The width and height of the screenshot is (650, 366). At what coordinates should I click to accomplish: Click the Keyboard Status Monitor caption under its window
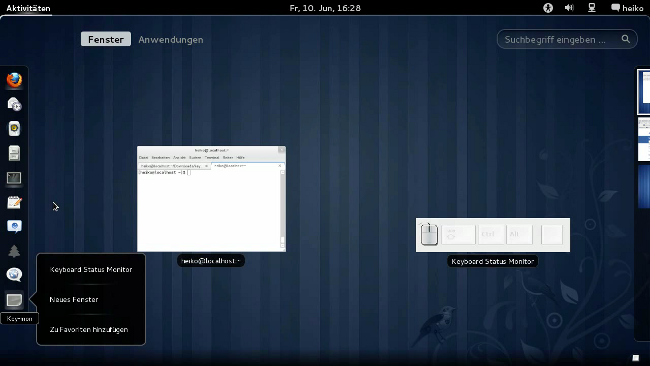(492, 262)
